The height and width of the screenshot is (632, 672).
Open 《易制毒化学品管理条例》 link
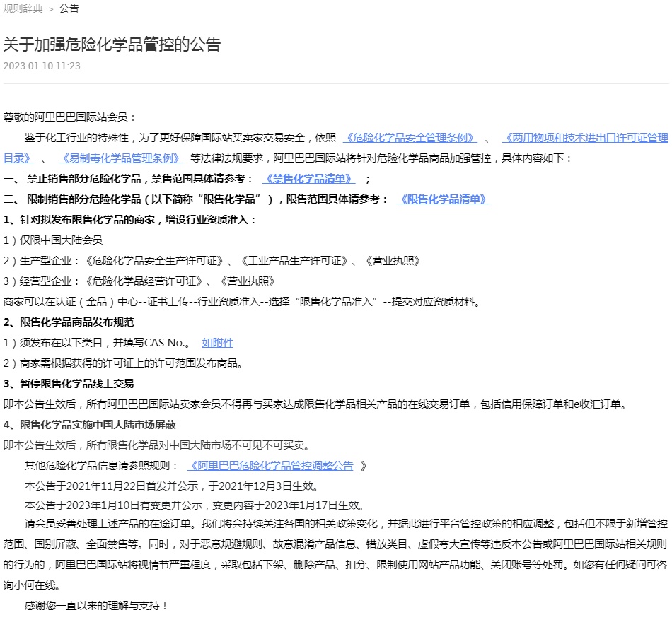121,158
